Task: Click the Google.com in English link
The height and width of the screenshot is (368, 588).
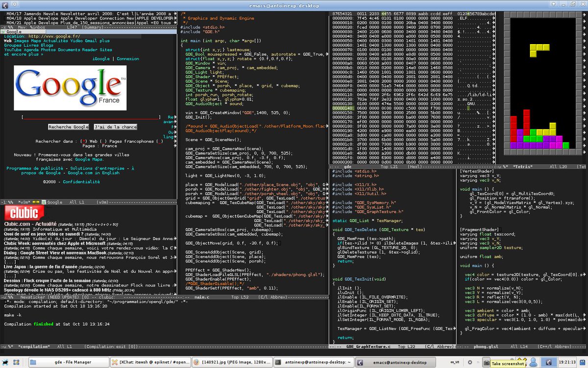Action: [x=94, y=173]
